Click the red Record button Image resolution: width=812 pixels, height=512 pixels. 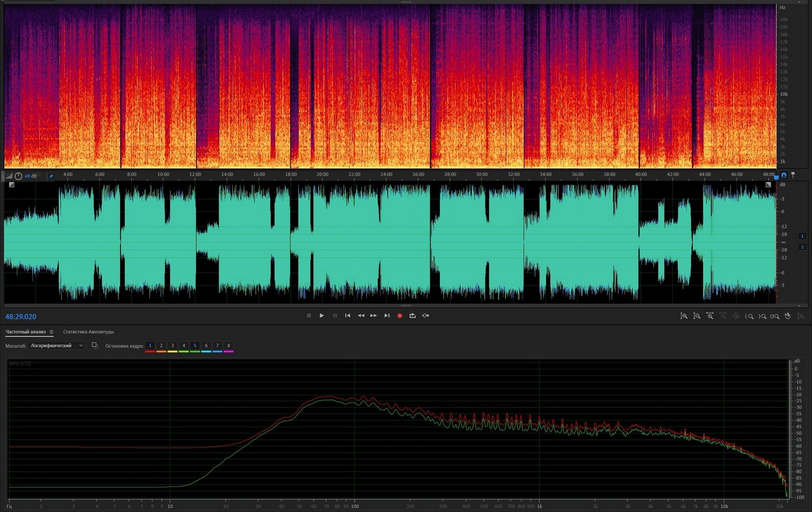tap(400, 316)
